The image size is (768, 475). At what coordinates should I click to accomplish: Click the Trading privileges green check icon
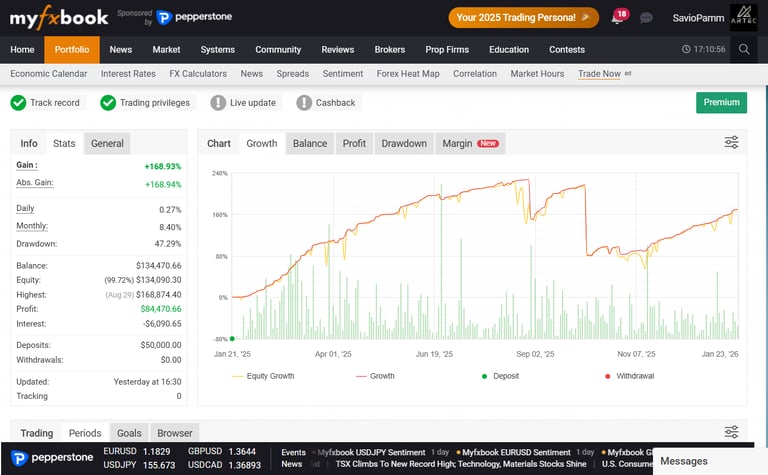click(108, 103)
